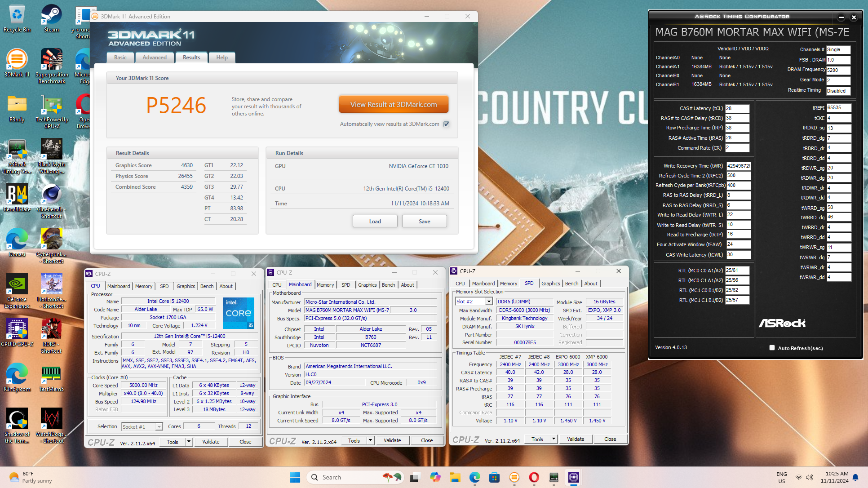Open the 3DMark 11 desktop icon
Viewport: 868px width, 488px height.
pos(17,63)
